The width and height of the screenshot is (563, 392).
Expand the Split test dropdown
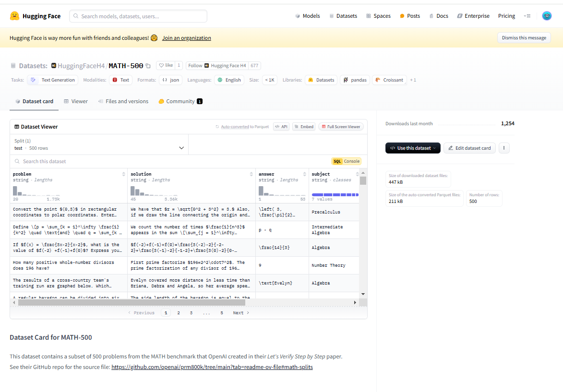point(99,145)
